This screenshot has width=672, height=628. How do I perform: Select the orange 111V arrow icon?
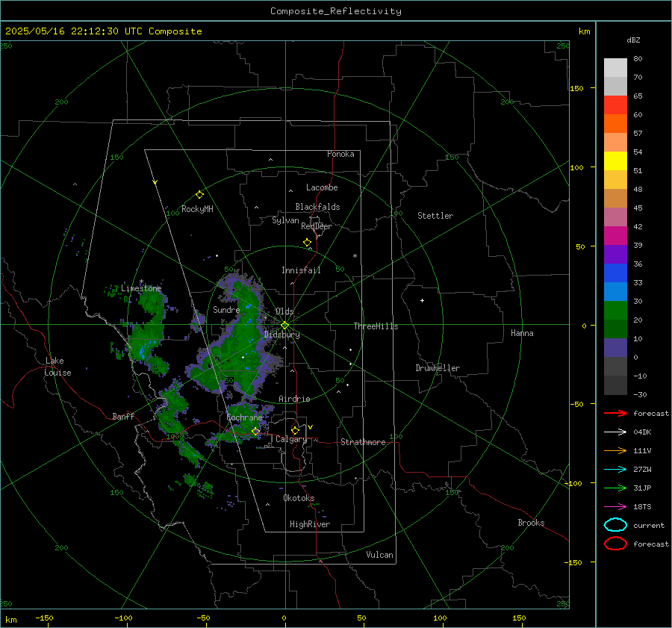pyautogui.click(x=615, y=450)
